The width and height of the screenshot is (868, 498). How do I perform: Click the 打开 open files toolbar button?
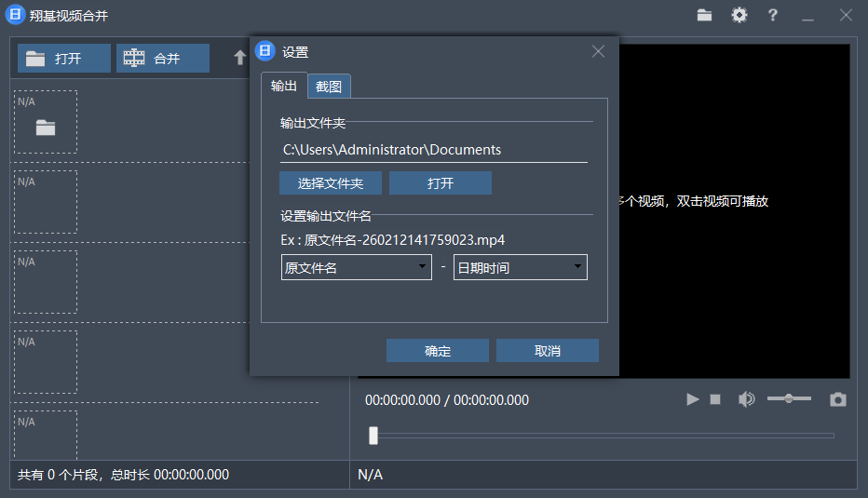pyautogui.click(x=64, y=58)
